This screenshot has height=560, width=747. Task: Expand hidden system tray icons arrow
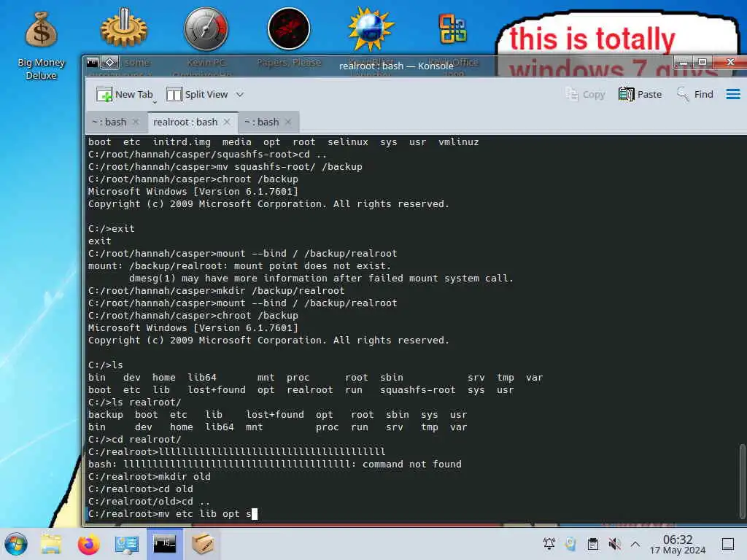tap(635, 543)
